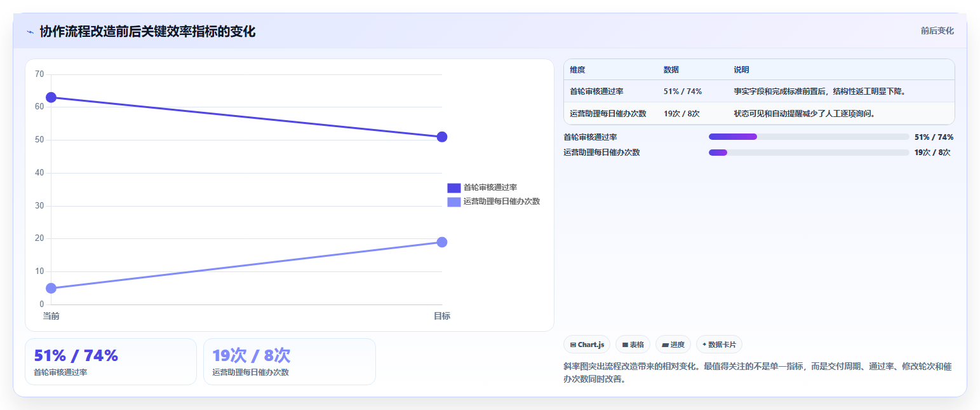980x410 pixels.
Task: Click the 首轮审核通过率 progress bar
Action: tap(809, 137)
